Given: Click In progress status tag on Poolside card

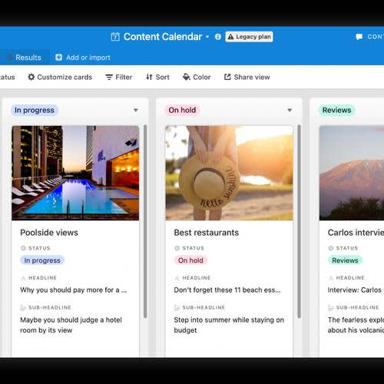Looking at the screenshot, I should click(x=42, y=260).
